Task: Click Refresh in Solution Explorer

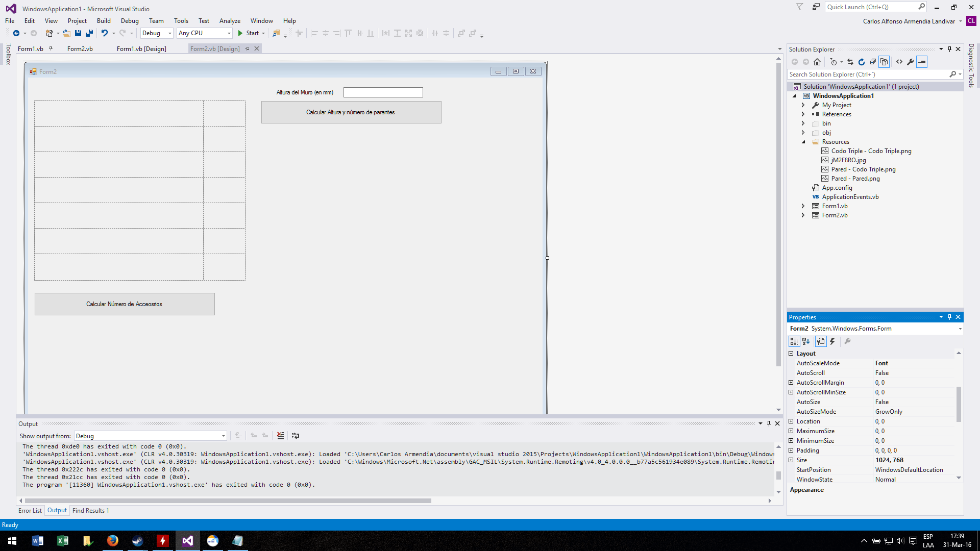Action: [862, 62]
